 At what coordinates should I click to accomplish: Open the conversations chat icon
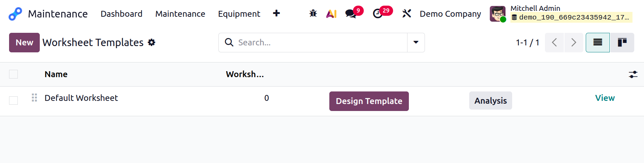pyautogui.click(x=351, y=14)
